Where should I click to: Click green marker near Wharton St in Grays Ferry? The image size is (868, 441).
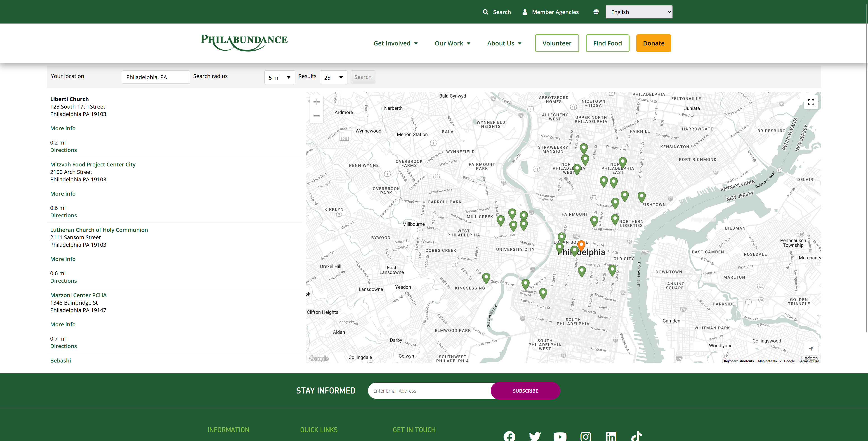click(525, 285)
